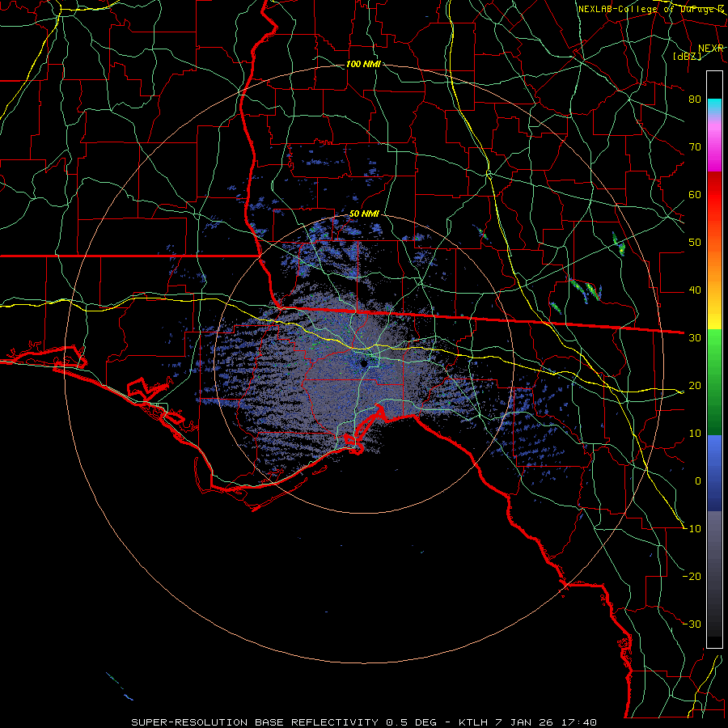Click the '60' value on the dBZ scale

pos(695,195)
